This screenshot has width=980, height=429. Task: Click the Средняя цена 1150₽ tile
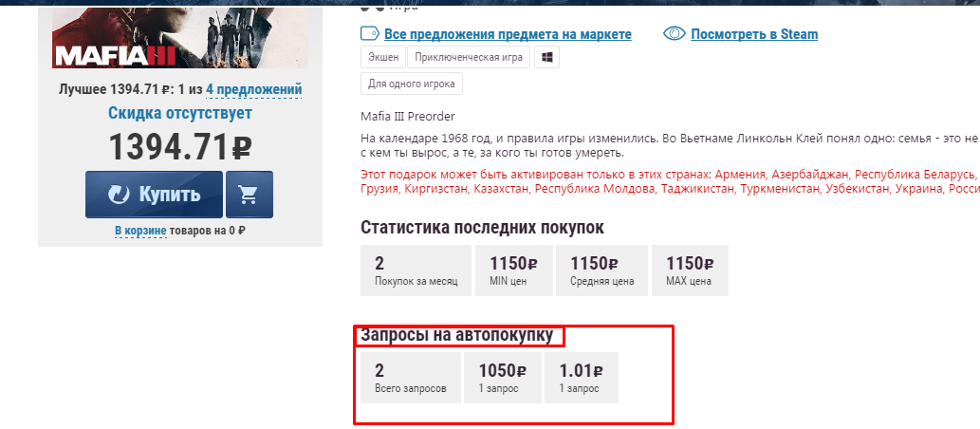(601, 270)
